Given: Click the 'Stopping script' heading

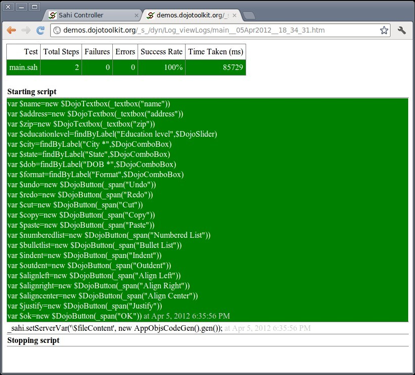Looking at the screenshot, I should pos(33,340).
